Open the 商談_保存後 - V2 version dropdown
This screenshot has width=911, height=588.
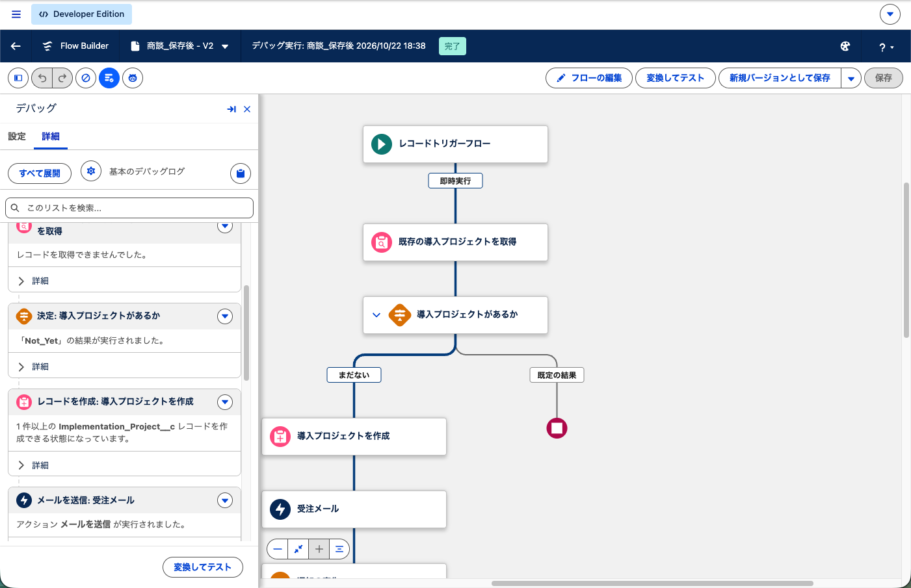(225, 46)
